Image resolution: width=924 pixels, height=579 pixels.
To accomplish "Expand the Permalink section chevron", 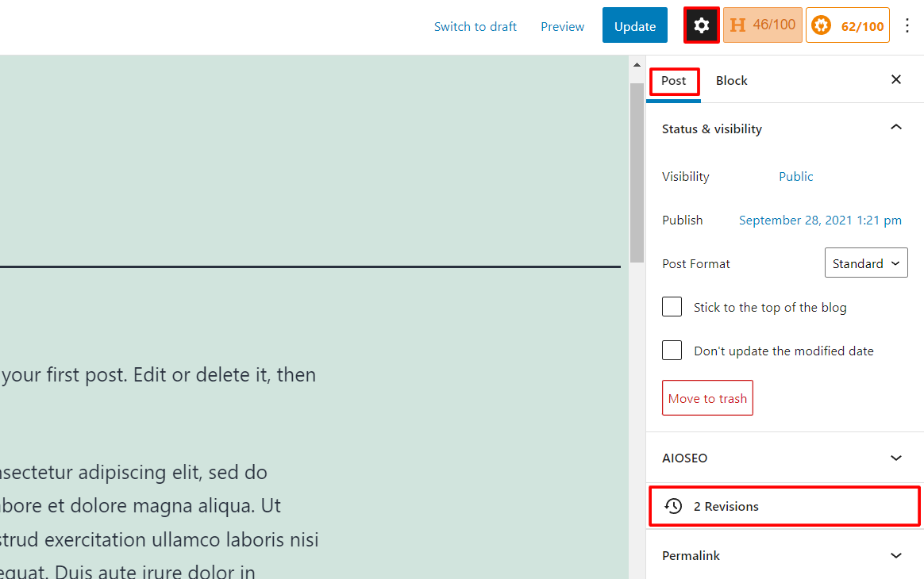I will [896, 555].
